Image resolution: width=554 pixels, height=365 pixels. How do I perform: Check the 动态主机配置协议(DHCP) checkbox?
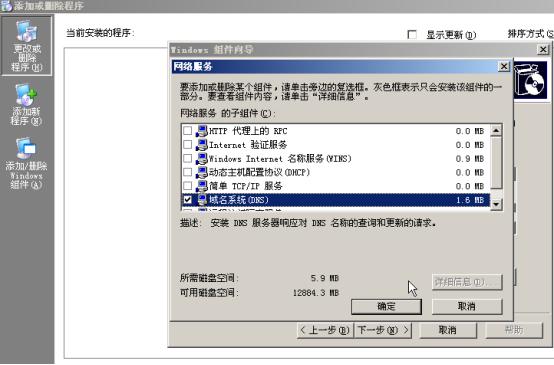point(188,172)
